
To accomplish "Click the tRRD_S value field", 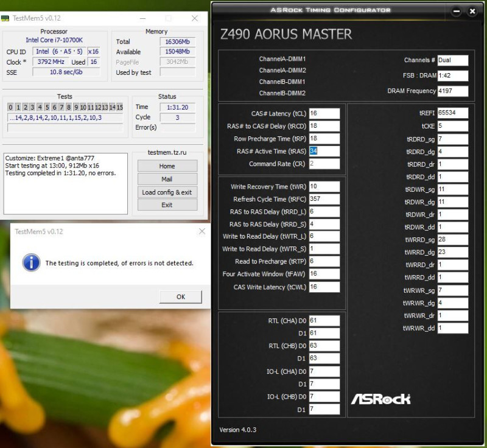I will tap(324, 224).
